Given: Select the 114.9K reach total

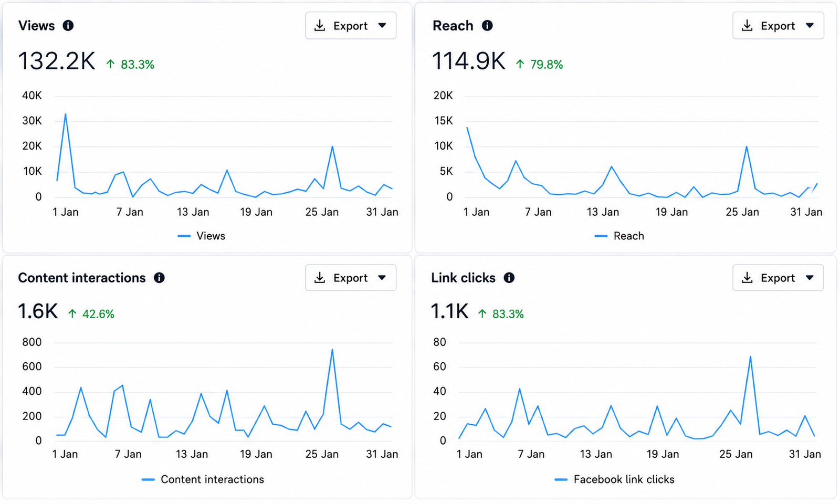Looking at the screenshot, I should pos(469,61).
